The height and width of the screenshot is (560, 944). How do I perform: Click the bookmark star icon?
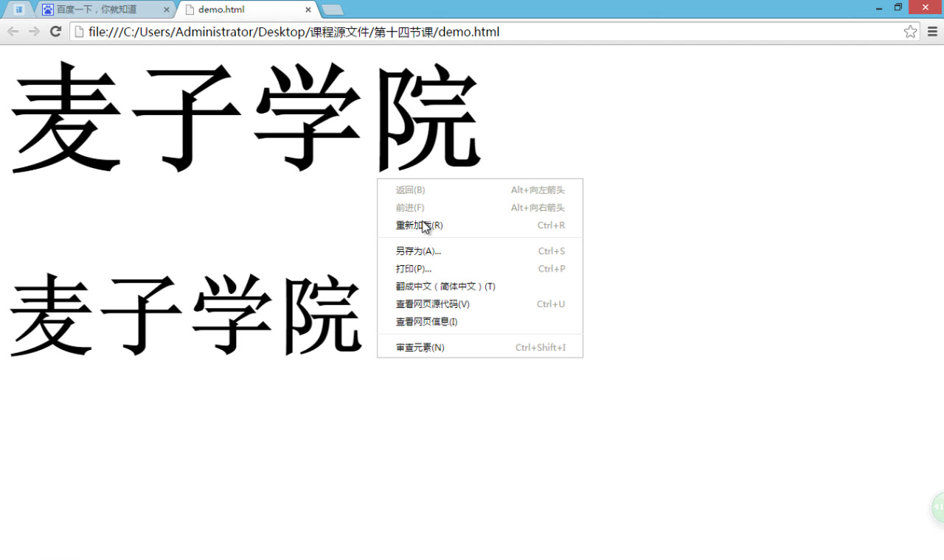pyautogui.click(x=910, y=32)
